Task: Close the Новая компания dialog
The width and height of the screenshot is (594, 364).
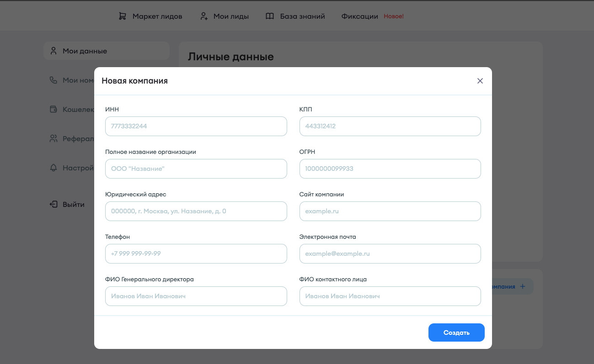Action: click(x=480, y=81)
